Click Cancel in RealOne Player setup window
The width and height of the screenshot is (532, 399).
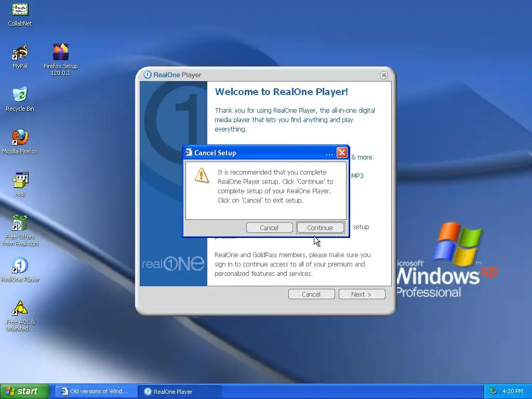click(x=312, y=294)
